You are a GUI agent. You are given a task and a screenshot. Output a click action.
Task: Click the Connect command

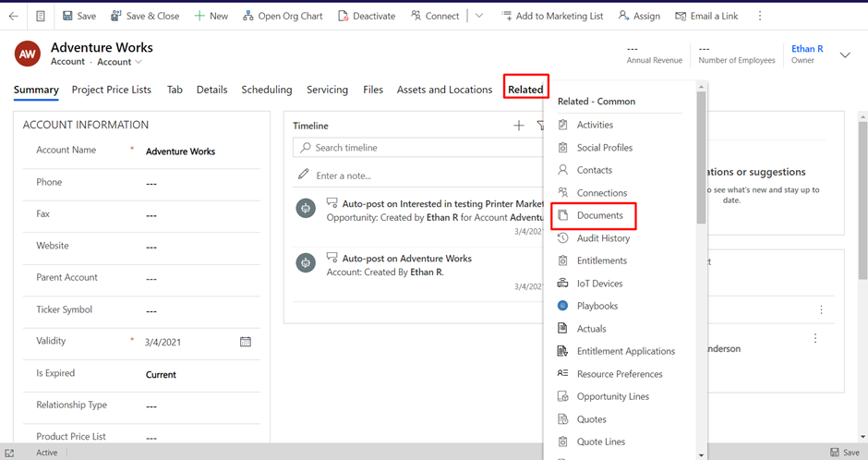tap(435, 16)
